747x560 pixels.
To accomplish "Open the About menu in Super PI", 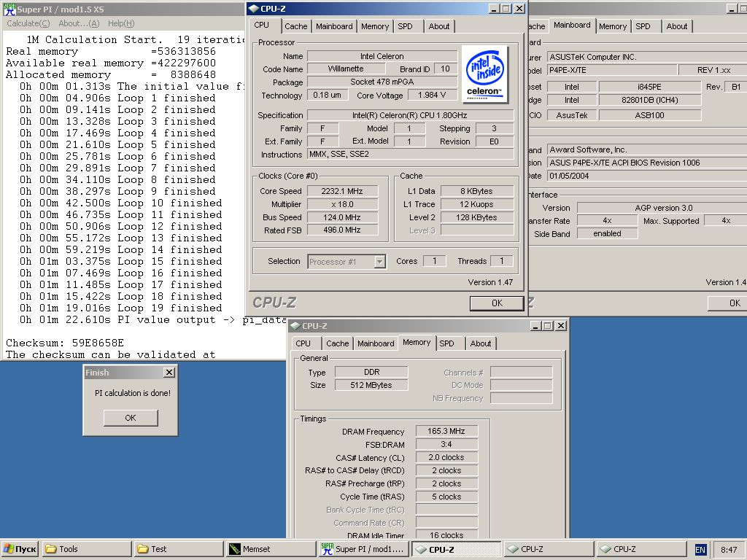I will [79, 23].
